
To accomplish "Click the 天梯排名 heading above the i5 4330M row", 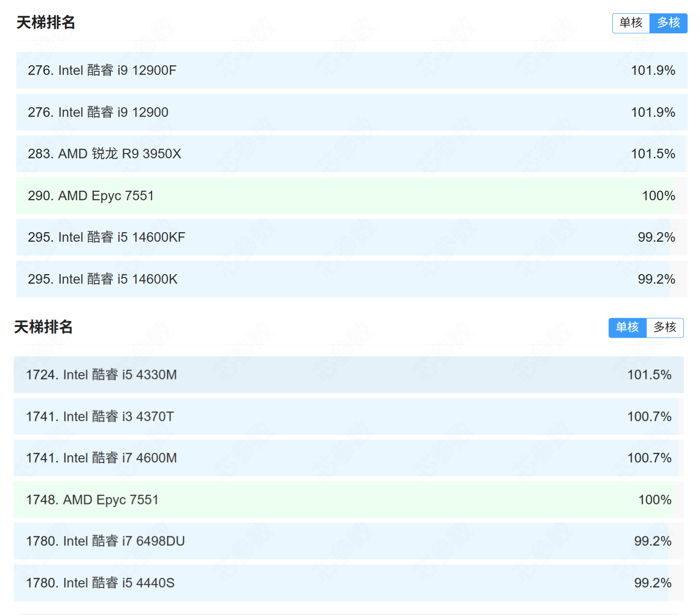I will (x=43, y=327).
